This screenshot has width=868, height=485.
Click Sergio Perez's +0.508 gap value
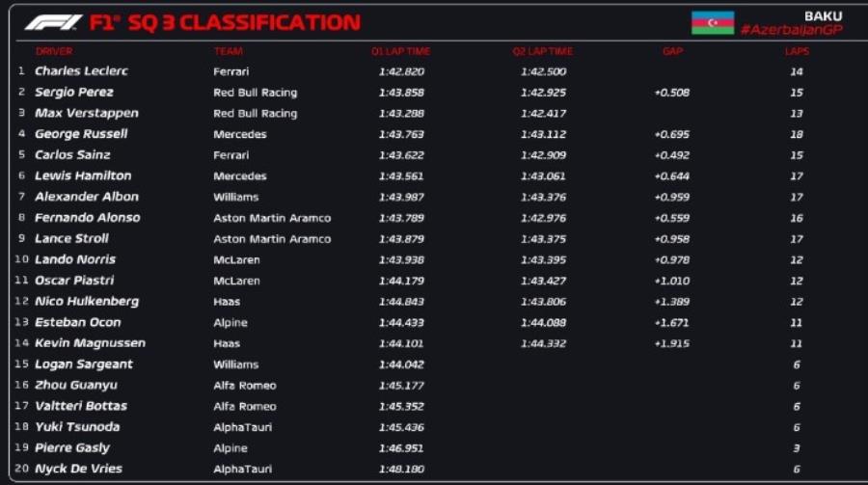671,93
